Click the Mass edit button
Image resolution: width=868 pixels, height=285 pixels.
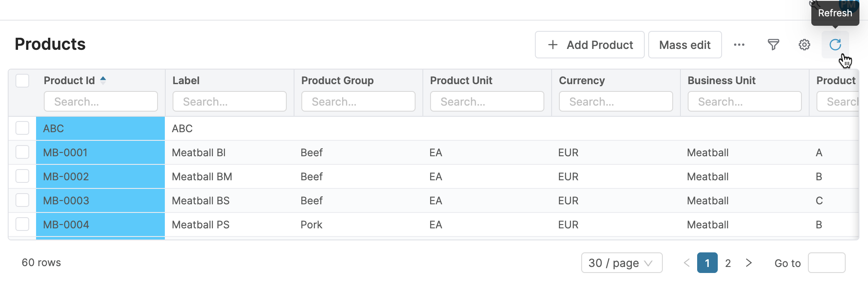(685, 45)
